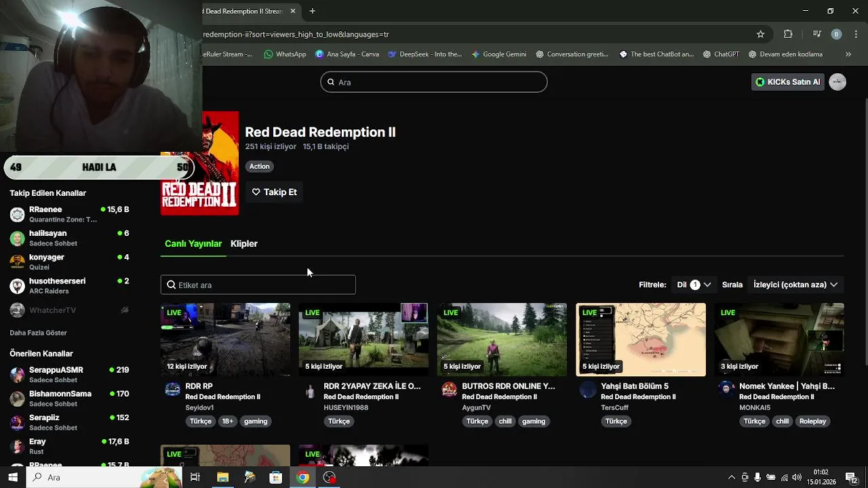
Task: Click the Roleplay tag under Nomek Yankee
Action: click(x=812, y=421)
